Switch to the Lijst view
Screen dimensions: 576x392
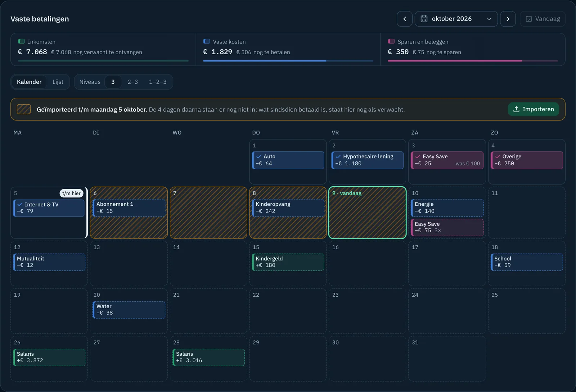coord(58,82)
